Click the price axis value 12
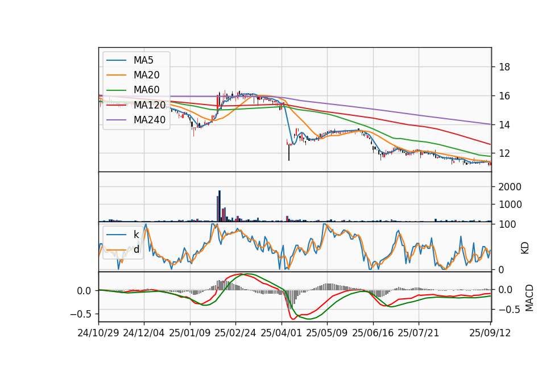Image resolution: width=546 pixels, height=392 pixels. [504, 153]
